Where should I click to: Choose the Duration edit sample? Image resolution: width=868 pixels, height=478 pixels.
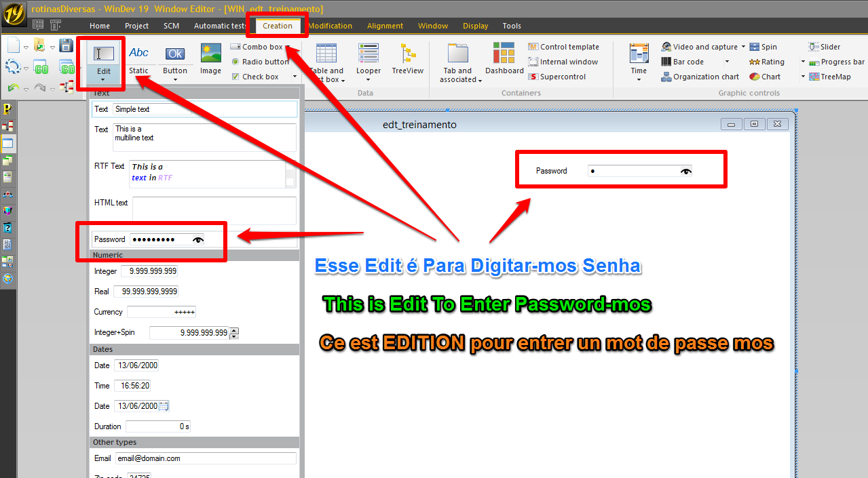142,426
